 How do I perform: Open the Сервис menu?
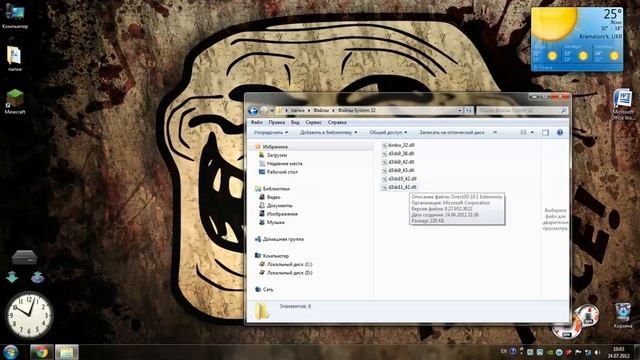click(313, 122)
